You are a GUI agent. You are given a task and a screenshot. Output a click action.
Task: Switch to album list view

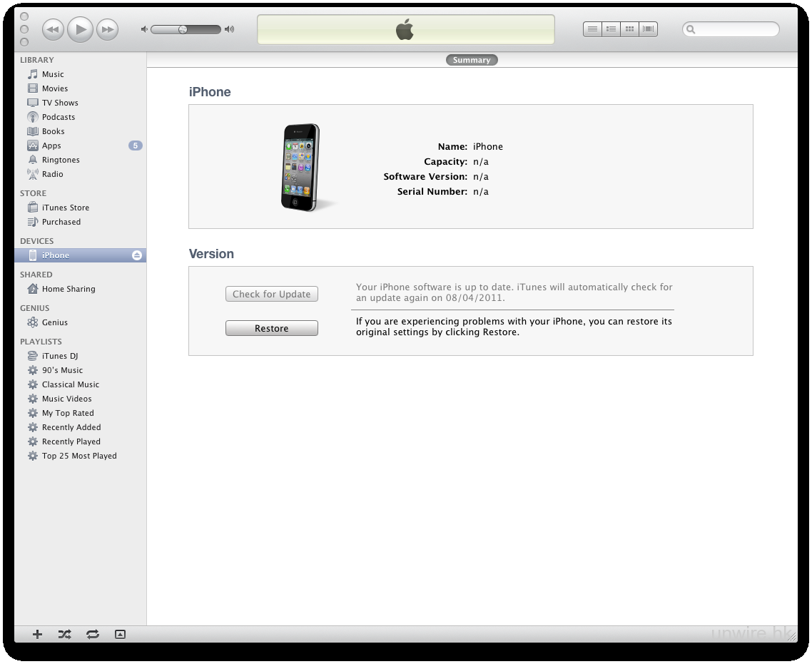tap(611, 29)
